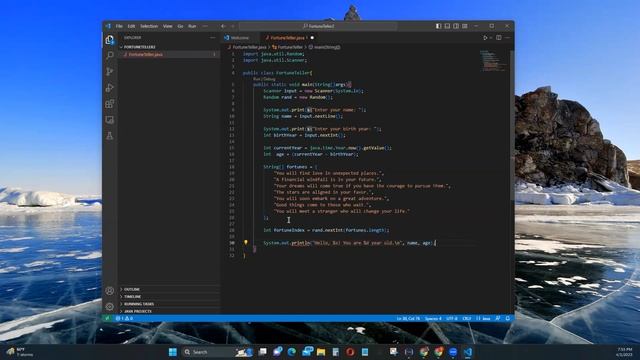Click VS Code icon in taskbar
640x360 pixels.
click(x=468, y=352)
